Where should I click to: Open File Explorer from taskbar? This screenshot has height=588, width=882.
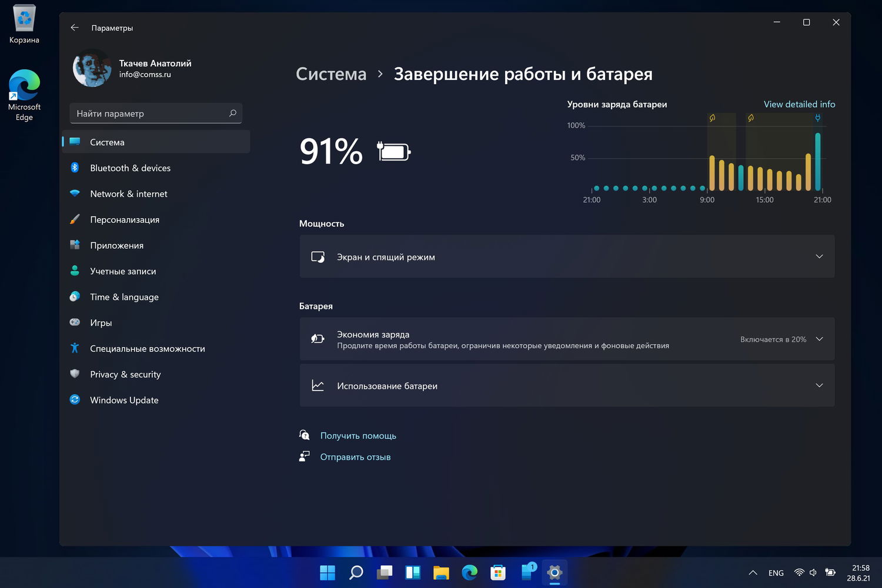(x=441, y=572)
